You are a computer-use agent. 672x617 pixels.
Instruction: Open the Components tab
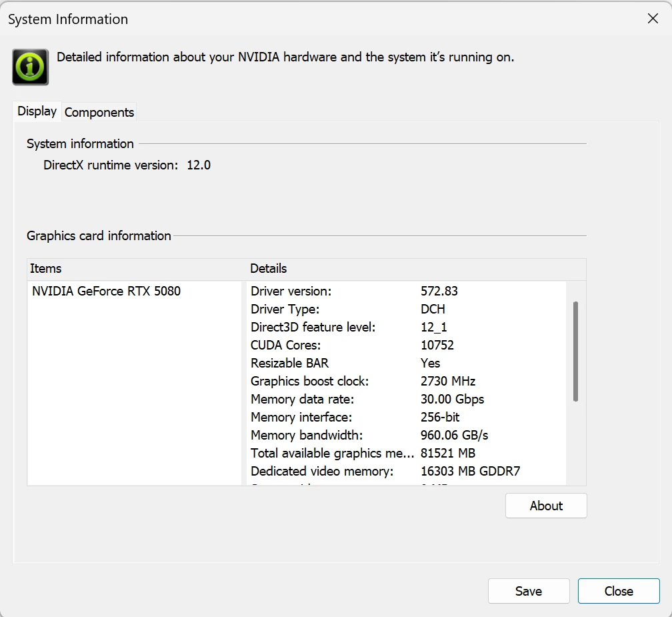(99, 112)
